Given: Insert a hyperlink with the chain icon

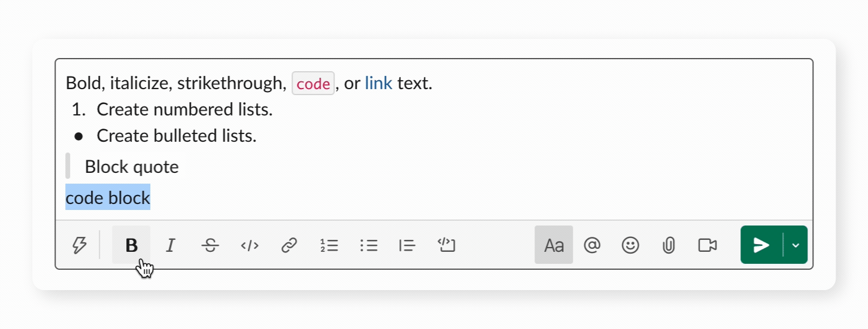Looking at the screenshot, I should 289,245.
